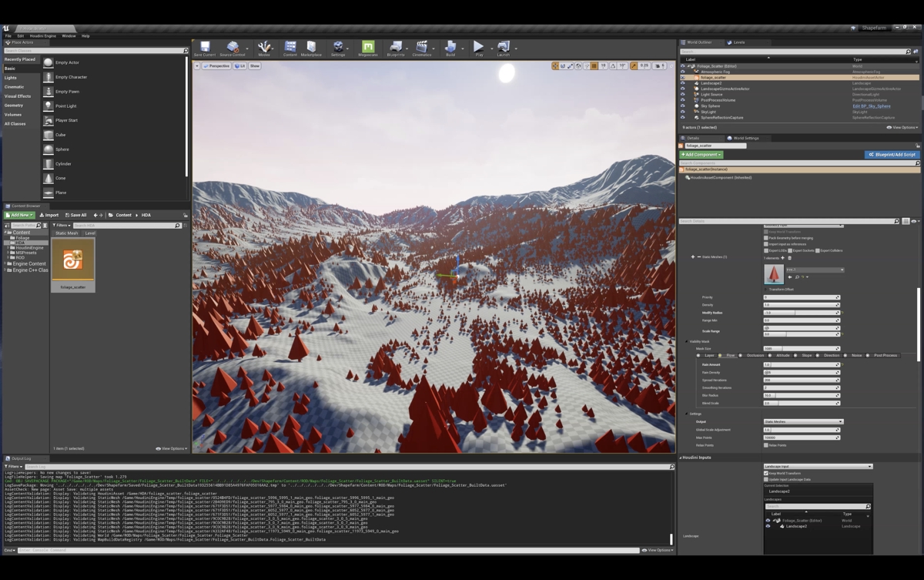
Task: Open the Cinematics toolbar icon
Action: (x=422, y=48)
